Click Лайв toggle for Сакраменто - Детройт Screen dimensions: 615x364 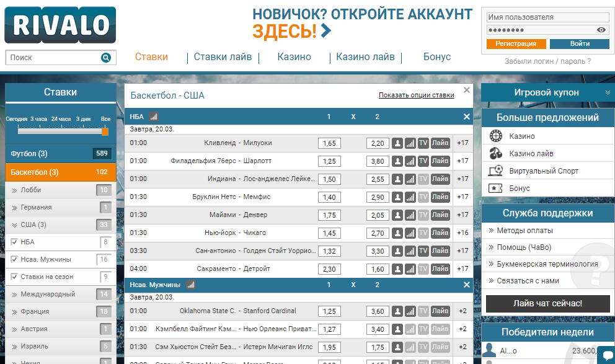pyautogui.click(x=440, y=270)
